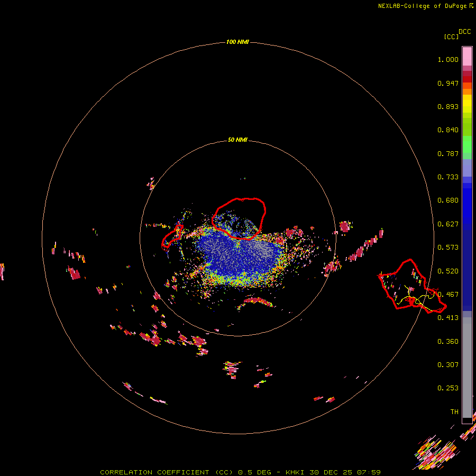This screenshot has width=476, height=476.
Task: Click the 0.680 scale value
Action: [x=448, y=200]
